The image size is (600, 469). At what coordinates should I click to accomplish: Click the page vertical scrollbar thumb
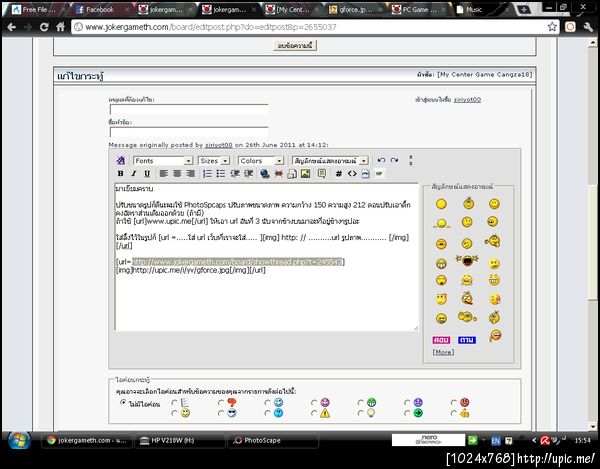point(592,242)
